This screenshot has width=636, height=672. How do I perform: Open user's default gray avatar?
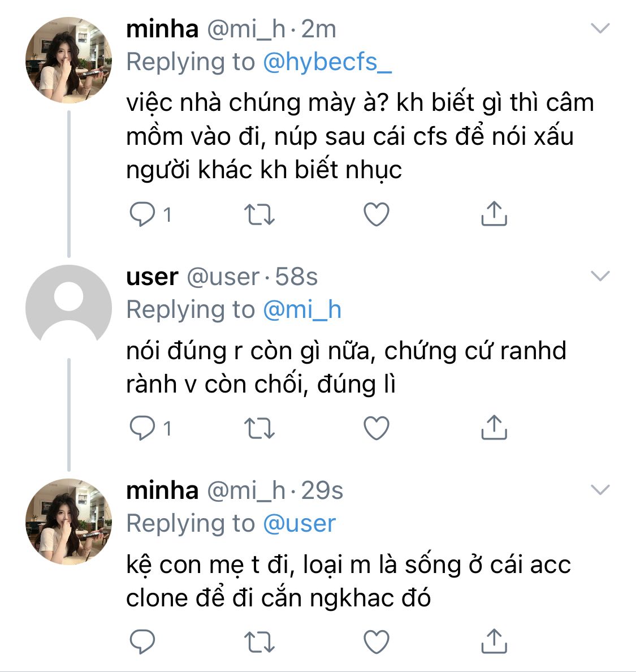(68, 308)
